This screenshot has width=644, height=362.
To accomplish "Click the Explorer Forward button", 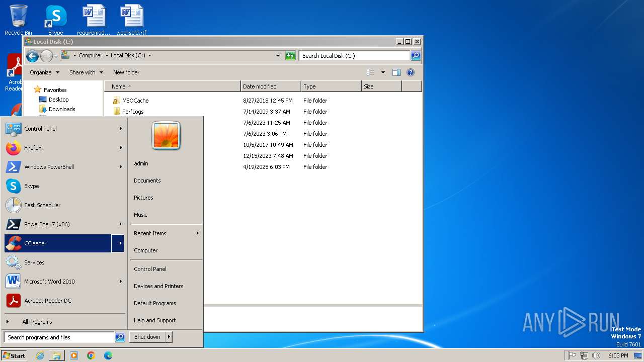I will pos(46,56).
